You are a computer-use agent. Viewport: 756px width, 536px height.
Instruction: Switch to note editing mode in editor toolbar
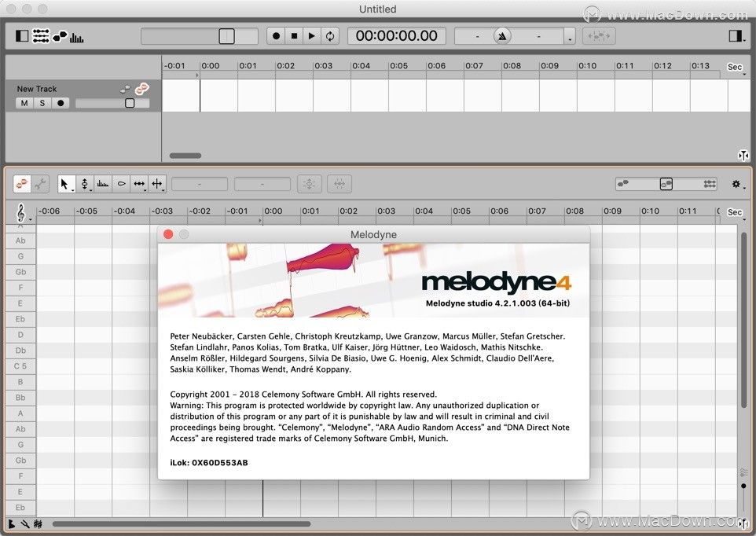[x=22, y=184]
